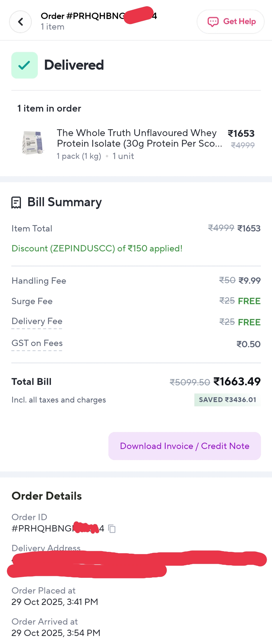Tap the back arrow icon
The width and height of the screenshot is (272, 644).
pyautogui.click(x=20, y=22)
